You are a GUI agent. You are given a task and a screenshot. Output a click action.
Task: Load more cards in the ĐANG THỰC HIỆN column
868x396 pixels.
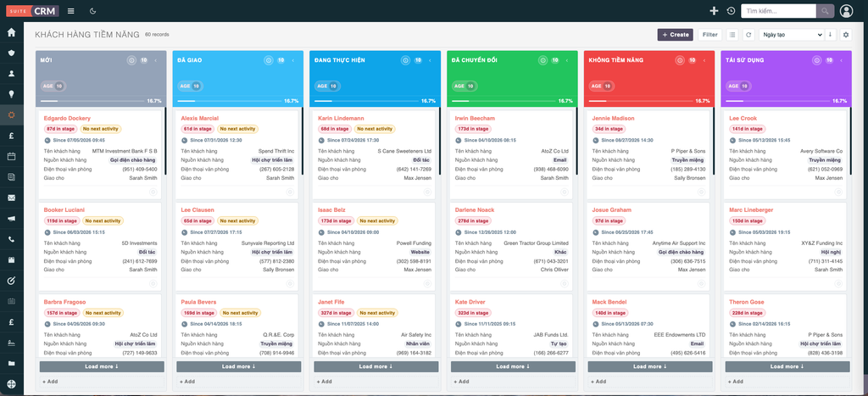coord(376,366)
